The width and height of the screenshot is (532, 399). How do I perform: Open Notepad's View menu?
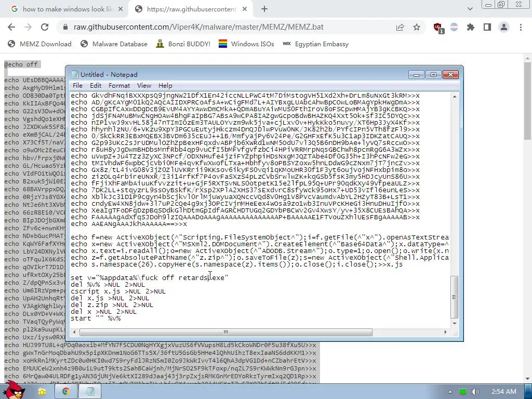pyautogui.click(x=144, y=86)
